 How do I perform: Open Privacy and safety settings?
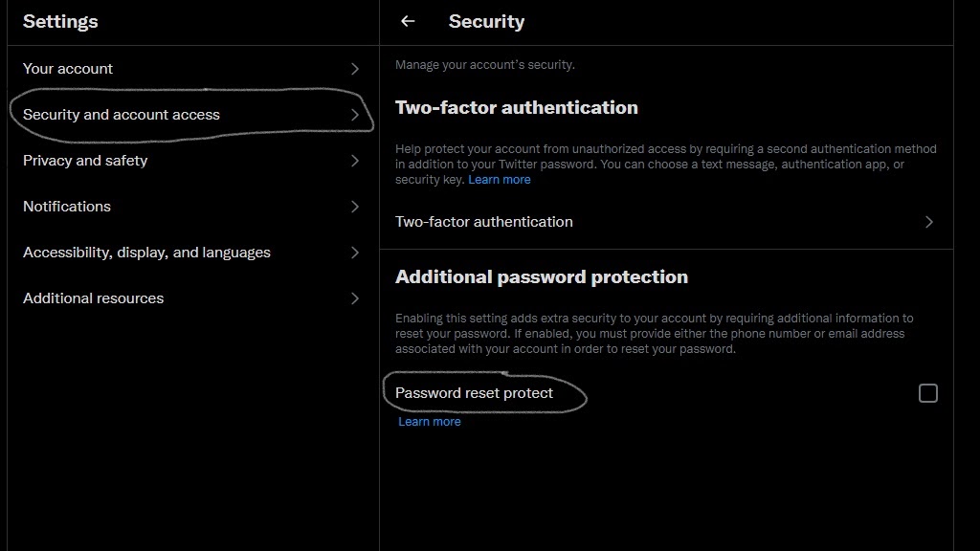[x=193, y=161]
